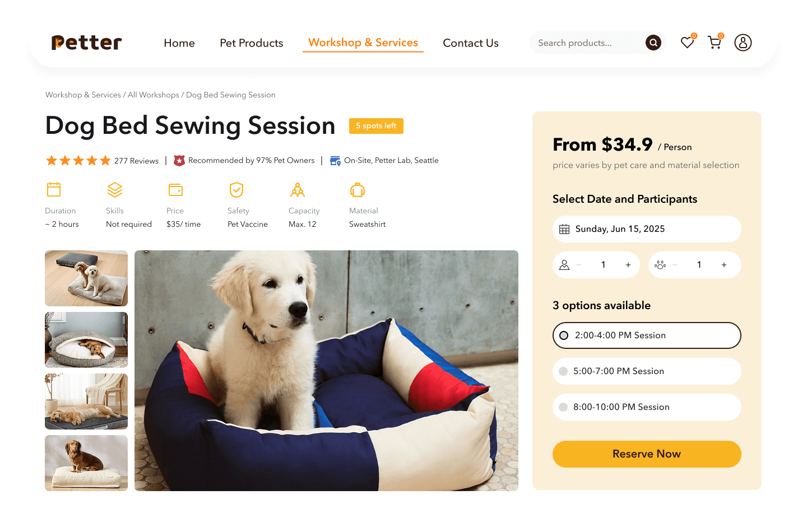
Task: Open the user account profile icon
Action: click(x=743, y=43)
